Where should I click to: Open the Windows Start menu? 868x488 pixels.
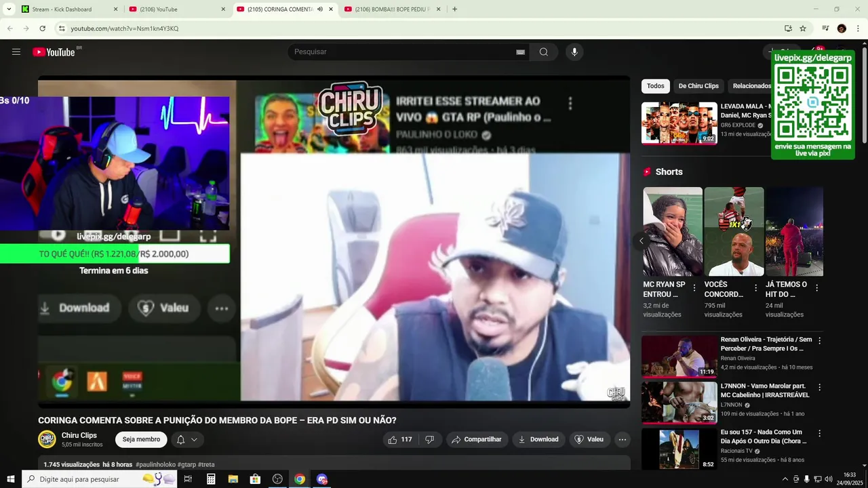tap(10, 479)
